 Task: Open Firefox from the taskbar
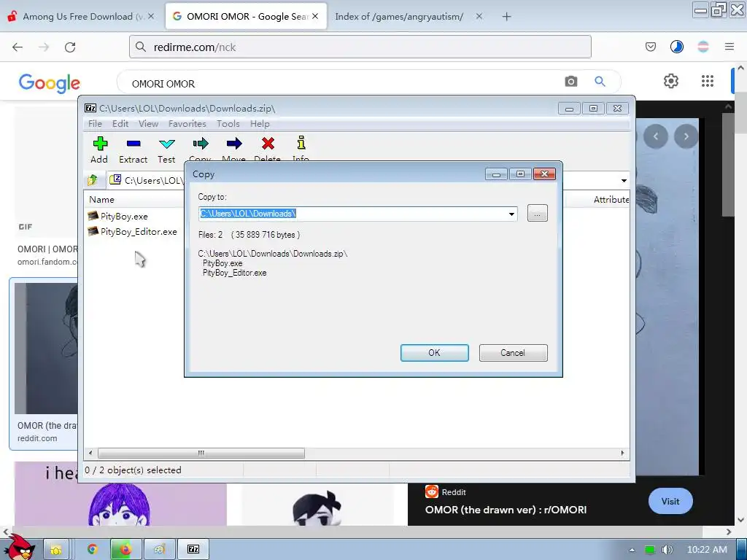pos(125,550)
